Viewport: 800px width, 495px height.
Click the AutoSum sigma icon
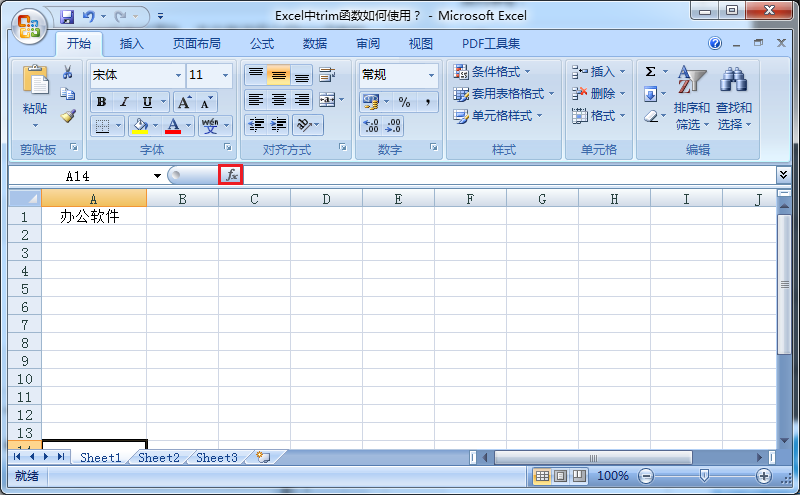(x=651, y=71)
